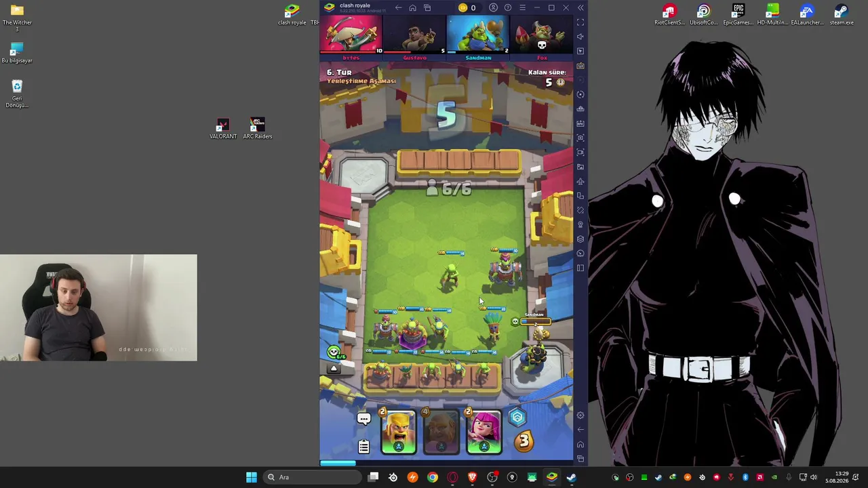The height and width of the screenshot is (488, 868).
Task: Open Bu bilgisayar desktop icon
Action: click(17, 54)
